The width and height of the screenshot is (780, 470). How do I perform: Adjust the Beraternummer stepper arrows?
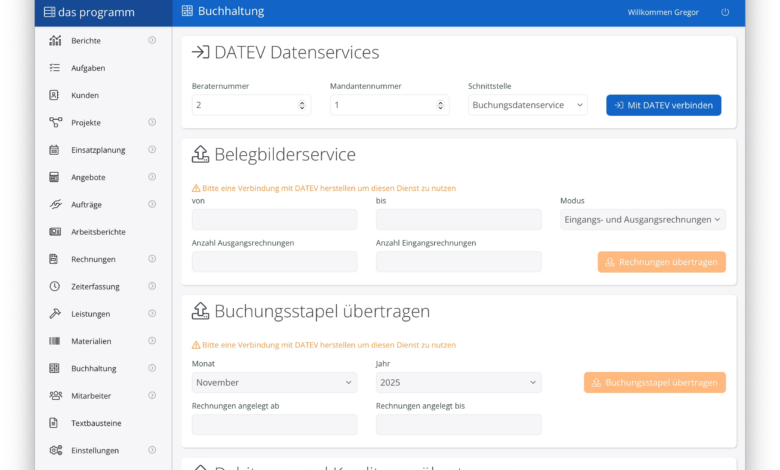pyautogui.click(x=302, y=105)
